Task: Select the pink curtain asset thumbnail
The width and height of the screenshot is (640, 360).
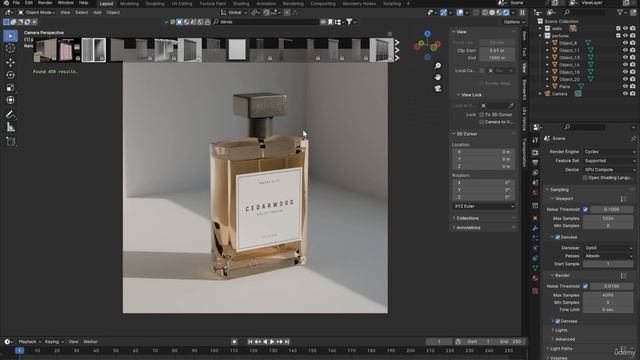Action: pyautogui.click(x=69, y=50)
